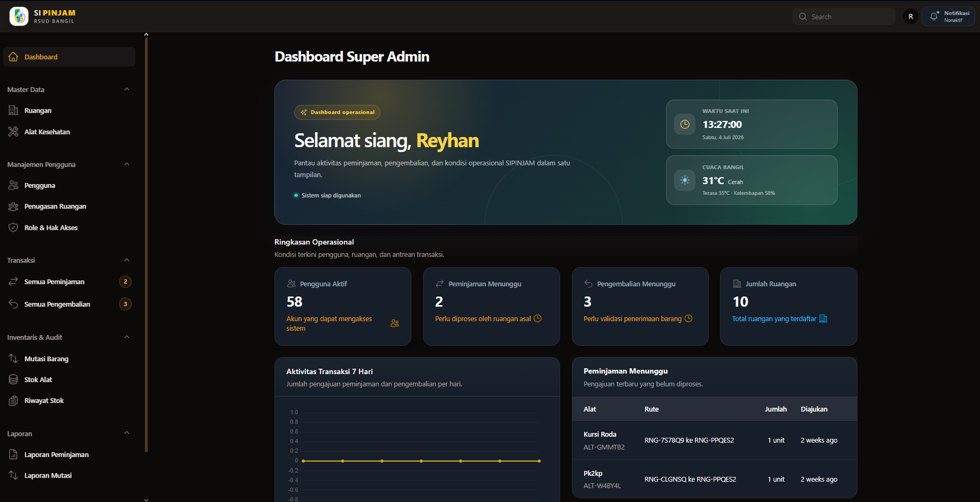The image size is (980, 502).
Task: Click the Total ruangan yang terdaftar text
Action: [774, 318]
